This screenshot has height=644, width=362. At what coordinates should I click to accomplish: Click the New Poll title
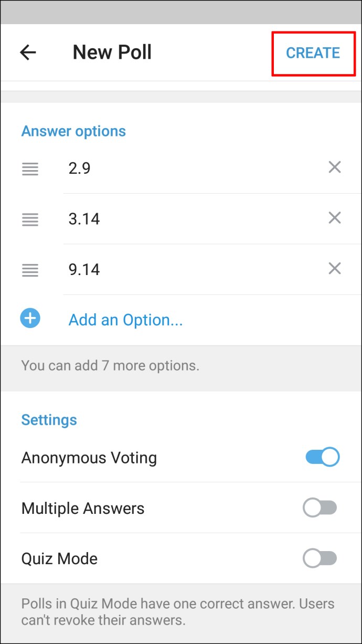coord(112,52)
